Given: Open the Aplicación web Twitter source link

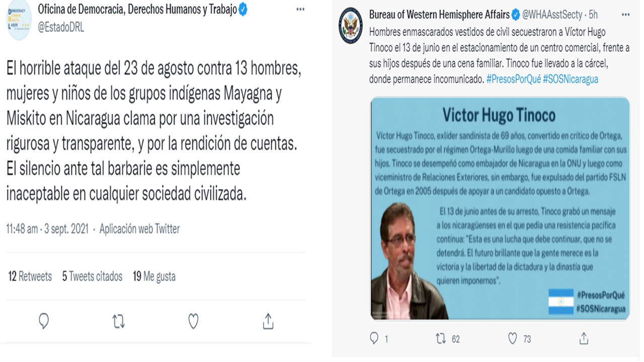Looking at the screenshot, I should coord(139,229).
